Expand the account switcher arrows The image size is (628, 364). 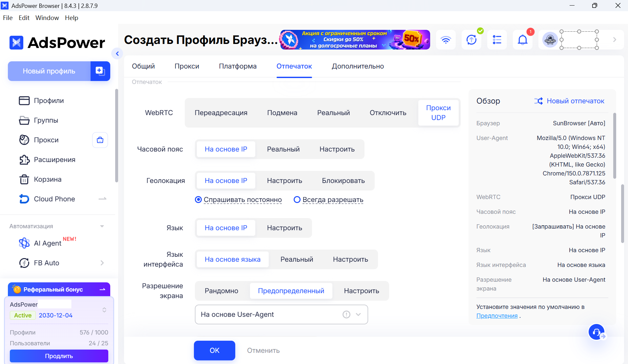(104, 310)
